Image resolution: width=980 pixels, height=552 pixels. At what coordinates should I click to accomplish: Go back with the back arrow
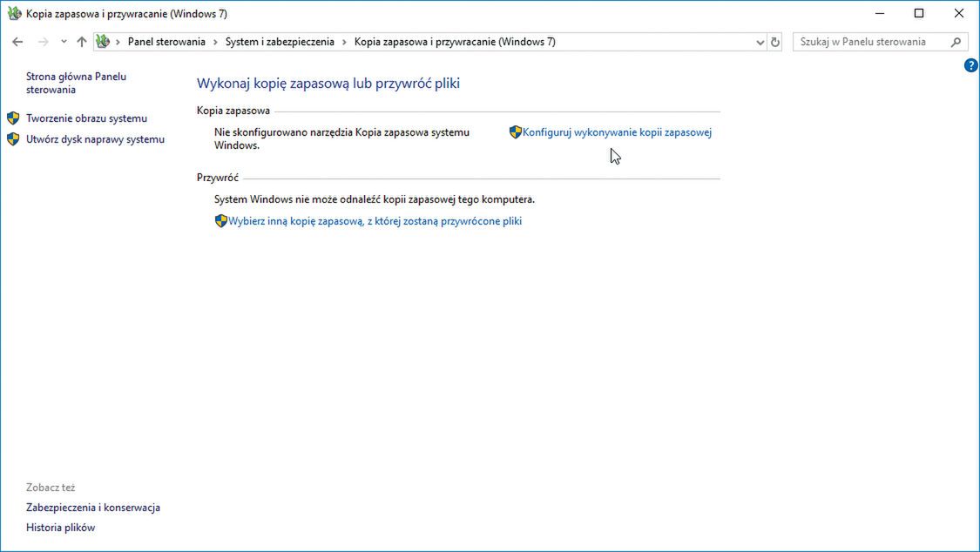pyautogui.click(x=17, y=42)
